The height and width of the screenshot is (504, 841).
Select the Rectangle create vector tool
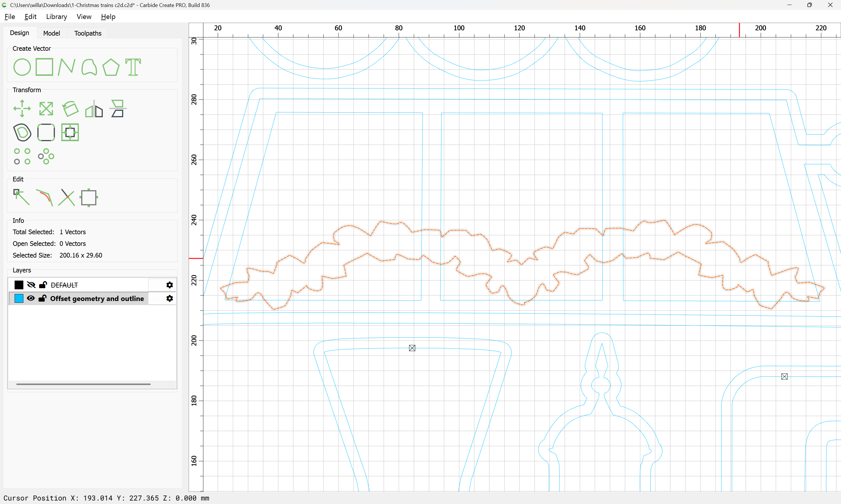pyautogui.click(x=44, y=67)
